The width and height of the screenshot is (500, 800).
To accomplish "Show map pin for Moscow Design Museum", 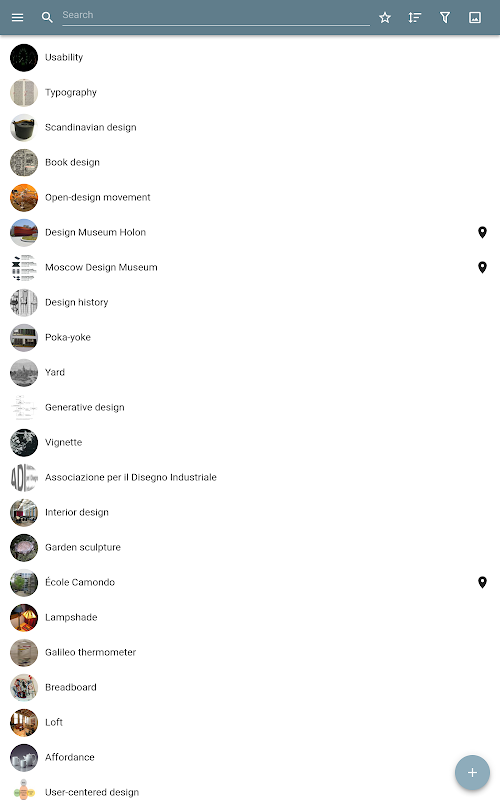I will 482,267.
